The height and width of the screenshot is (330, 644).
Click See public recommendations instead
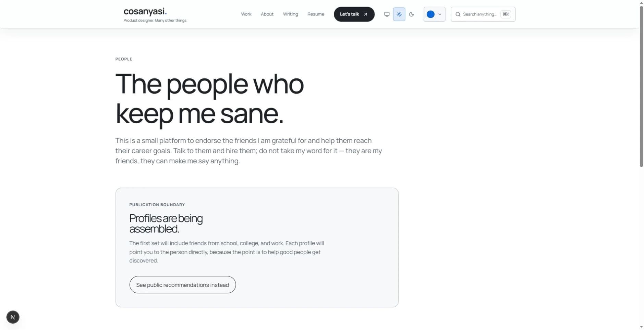point(182,285)
